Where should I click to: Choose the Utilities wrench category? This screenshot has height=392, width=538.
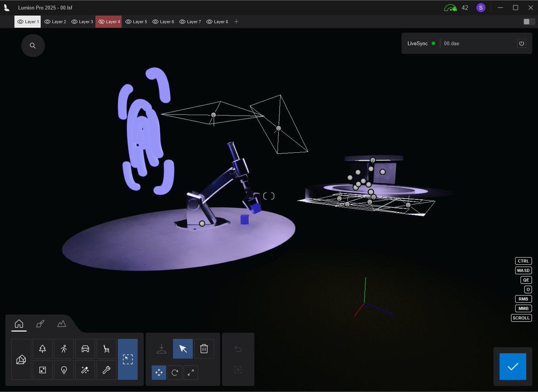pos(106,370)
